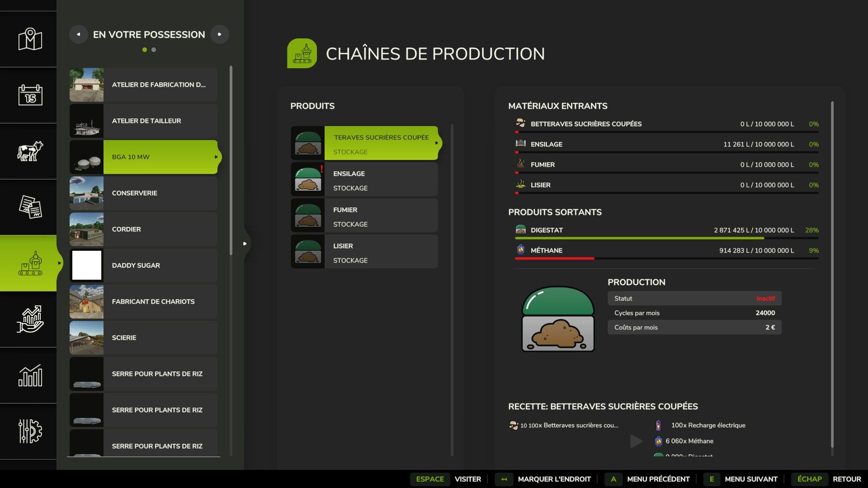868x488 pixels.
Task: Open the animals cow icon
Action: pyautogui.click(x=30, y=151)
